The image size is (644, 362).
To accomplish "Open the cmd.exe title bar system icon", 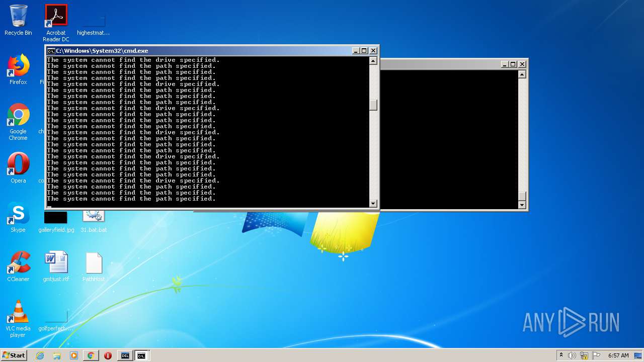I will click(51, 51).
